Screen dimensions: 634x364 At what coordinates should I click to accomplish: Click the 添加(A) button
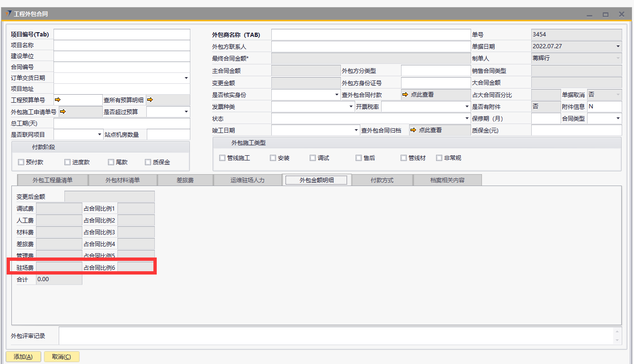23,357
